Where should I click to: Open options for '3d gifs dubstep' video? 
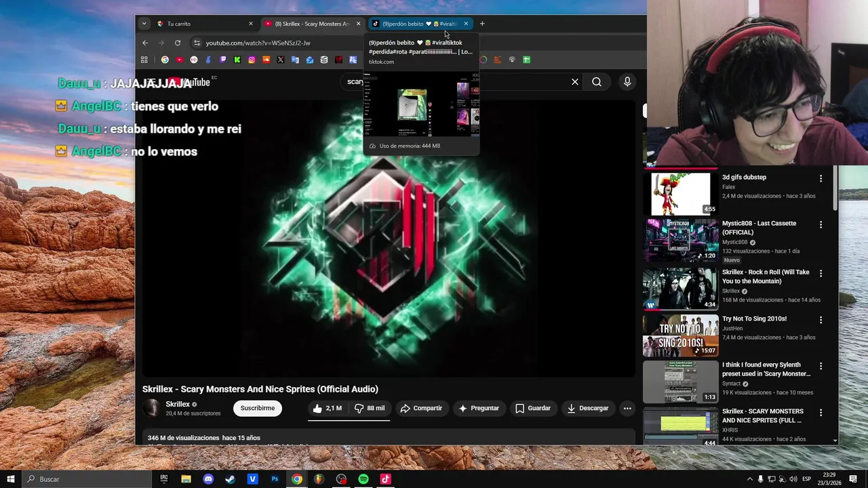pos(821,179)
